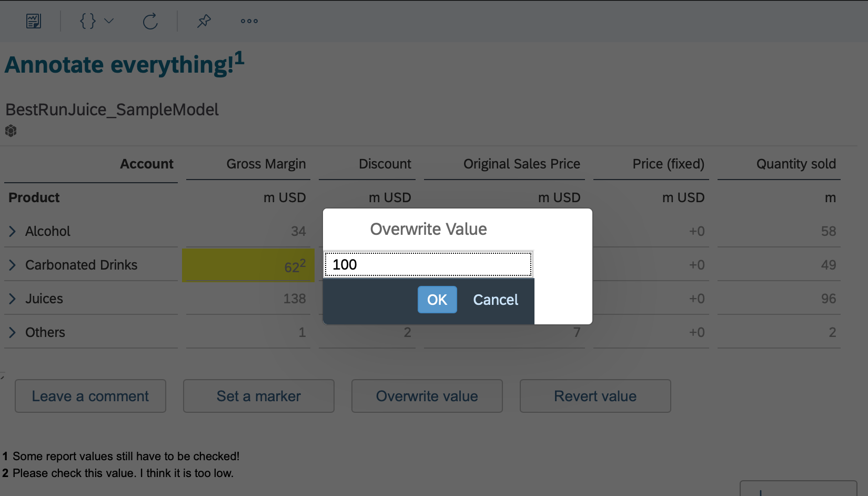
Task: Click the Set a marker button
Action: point(259,396)
